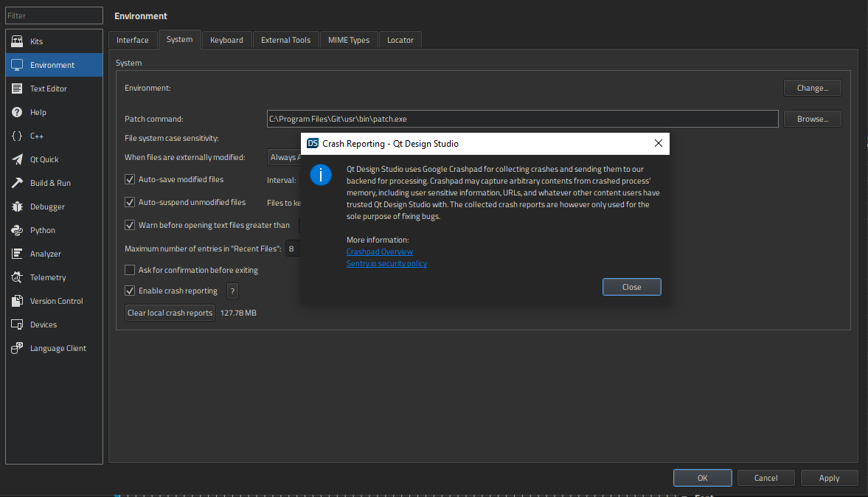Open the Crashpad Overview link
Screen dimensions: 868x497
(x=380, y=252)
